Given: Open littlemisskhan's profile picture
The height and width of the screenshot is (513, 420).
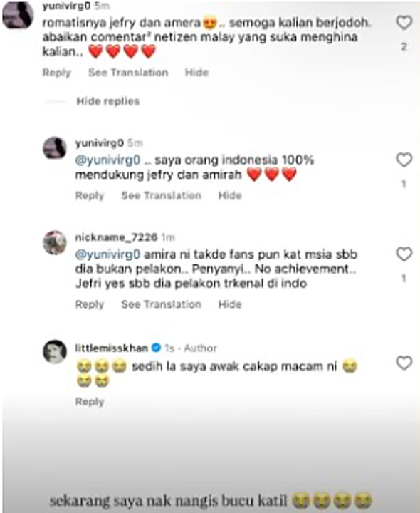Looking at the screenshot, I should click(x=55, y=351).
